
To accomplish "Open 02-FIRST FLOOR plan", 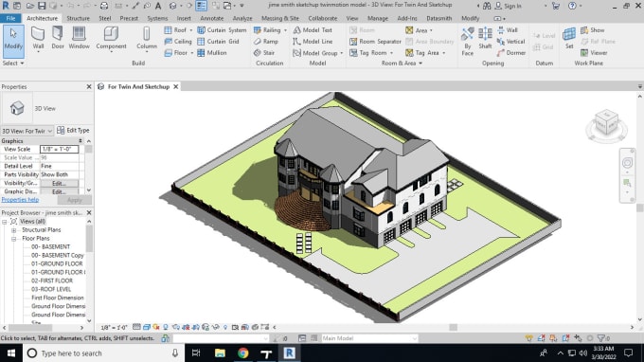I will point(52,281).
